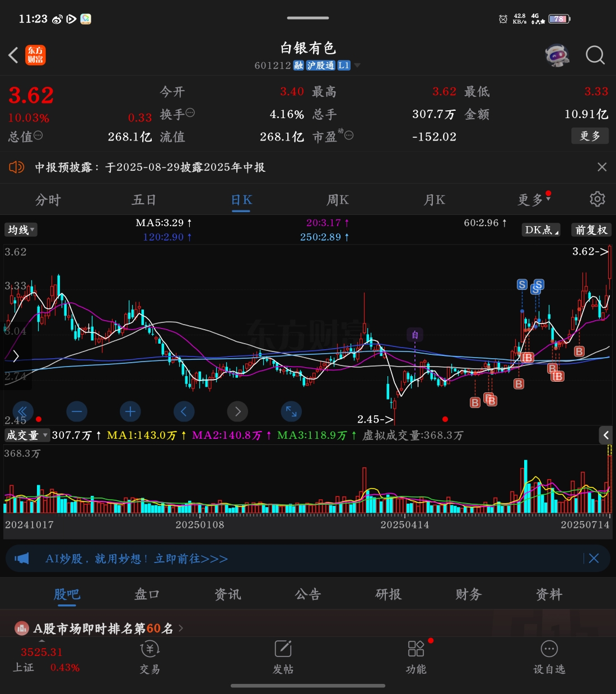The image size is (616, 694).
Task: Tap the L1 level badge
Action: click(x=344, y=65)
